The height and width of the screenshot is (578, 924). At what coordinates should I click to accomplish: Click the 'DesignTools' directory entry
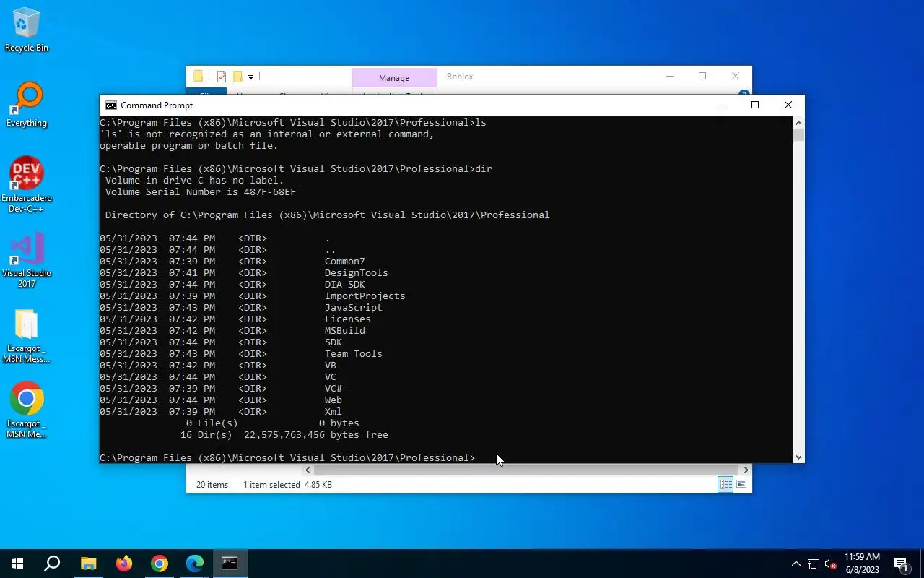357,273
